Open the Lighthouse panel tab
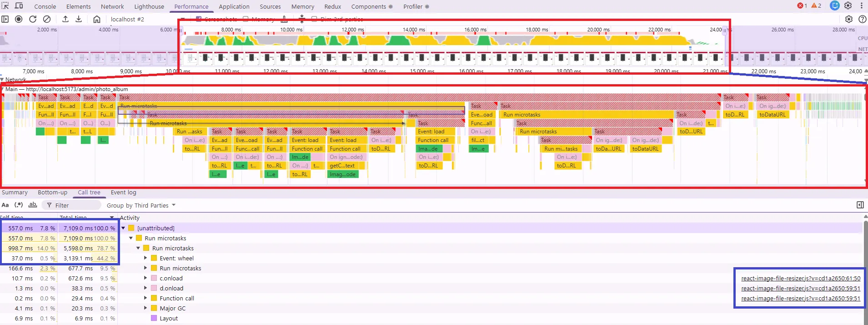The width and height of the screenshot is (868, 325). (149, 6)
